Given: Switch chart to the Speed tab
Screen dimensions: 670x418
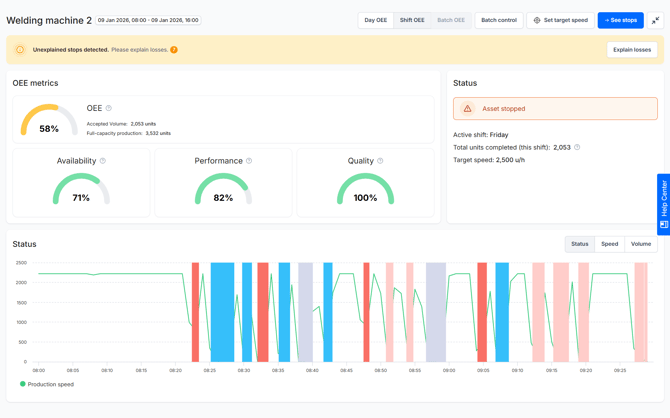Looking at the screenshot, I should 609,244.
